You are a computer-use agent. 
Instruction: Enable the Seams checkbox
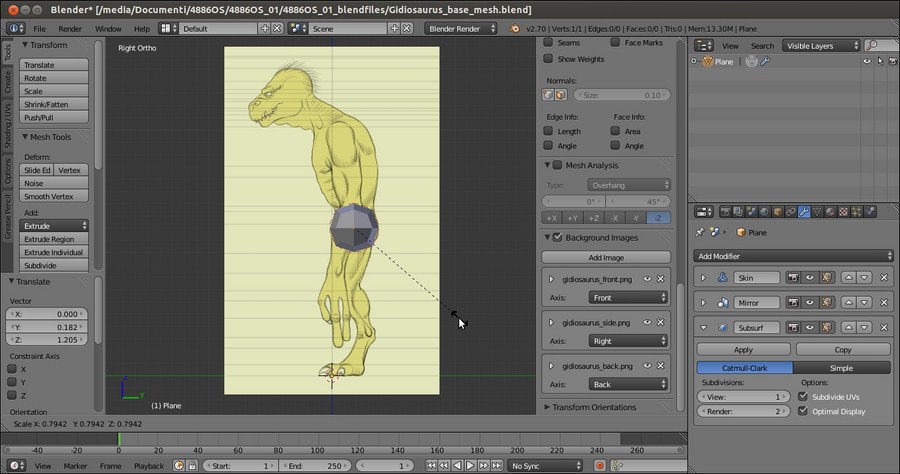coord(548,42)
